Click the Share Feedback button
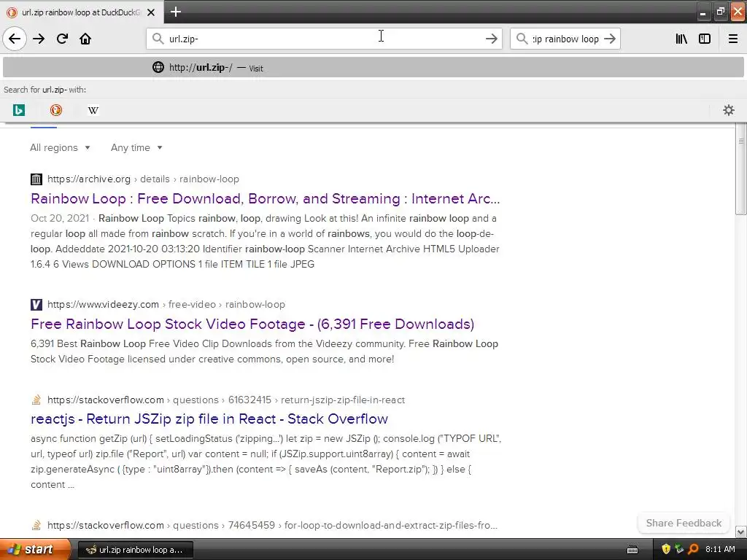The image size is (747, 560). 684,523
